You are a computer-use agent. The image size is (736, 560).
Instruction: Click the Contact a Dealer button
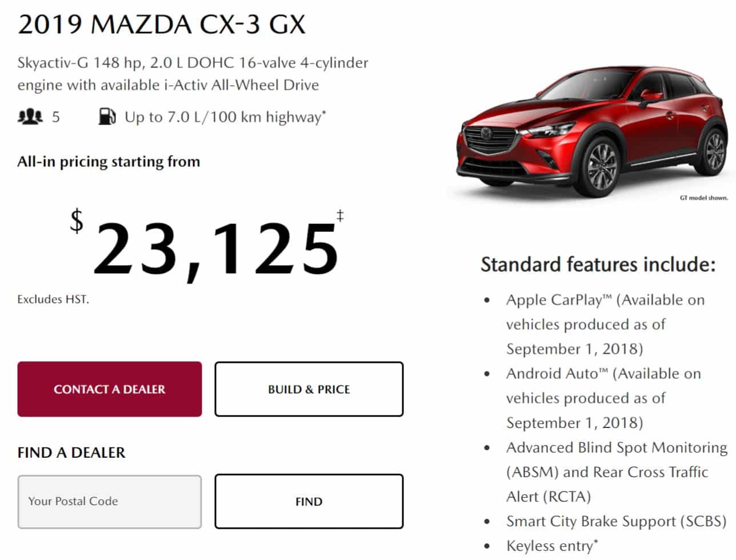click(x=110, y=389)
